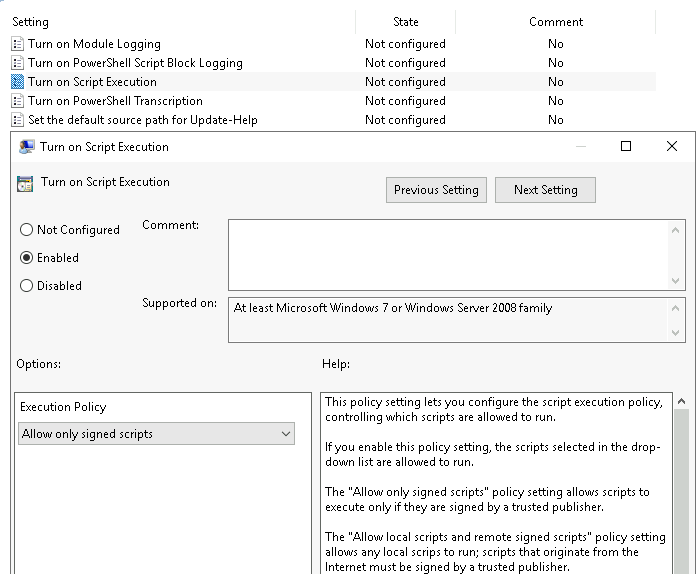The height and width of the screenshot is (574, 699).
Task: Select the Disabled radio button
Action: click(27, 286)
